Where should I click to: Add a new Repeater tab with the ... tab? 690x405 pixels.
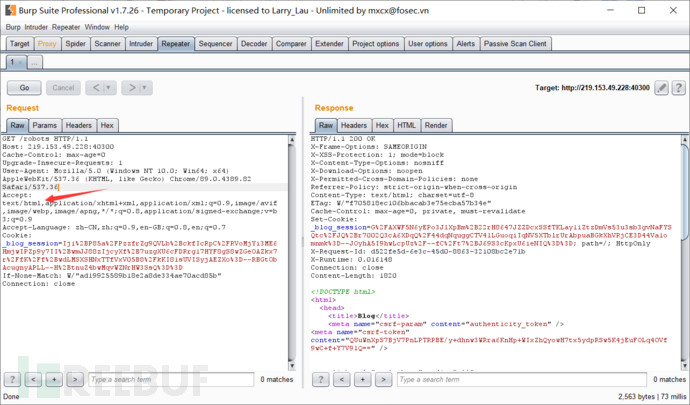pos(34,62)
